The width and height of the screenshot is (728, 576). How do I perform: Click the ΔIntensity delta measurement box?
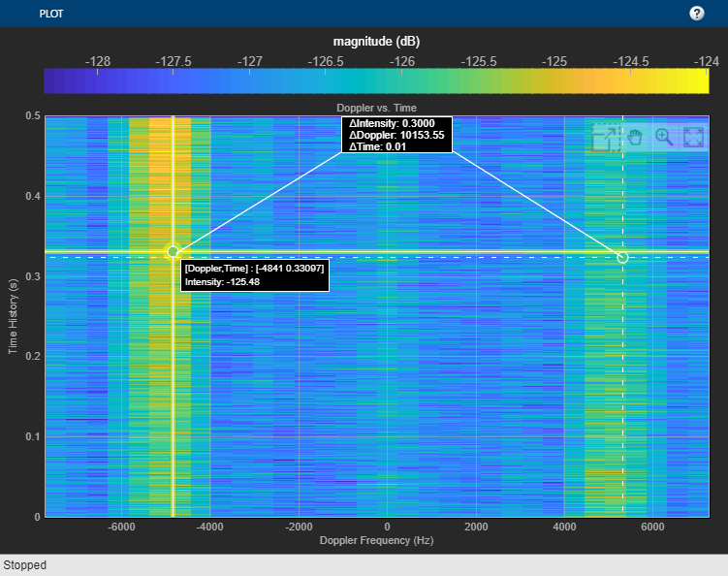(397, 135)
